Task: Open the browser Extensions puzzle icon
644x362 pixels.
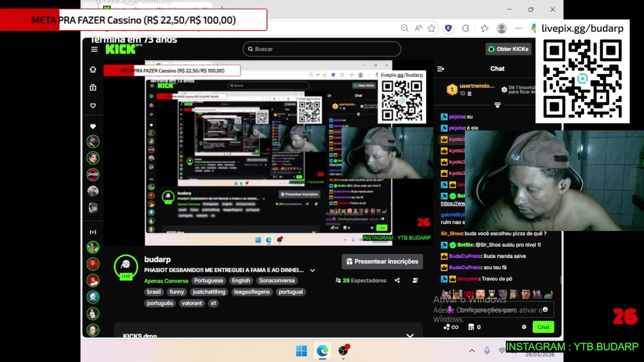Action: pos(465,28)
